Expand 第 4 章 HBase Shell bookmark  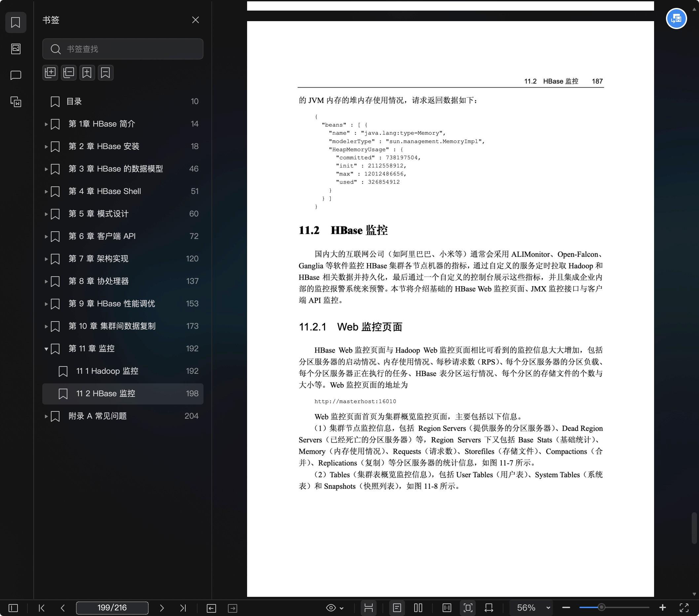[46, 192]
